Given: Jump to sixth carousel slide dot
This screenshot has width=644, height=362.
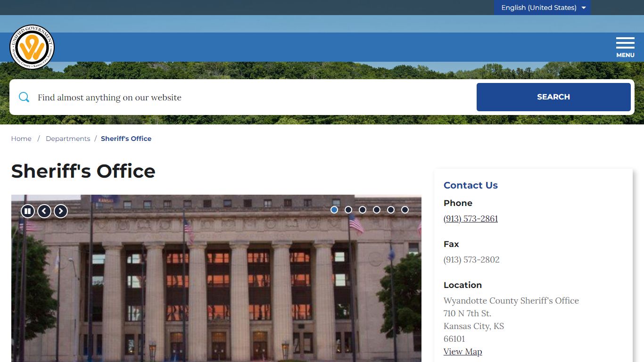Looking at the screenshot, I should (x=405, y=210).
